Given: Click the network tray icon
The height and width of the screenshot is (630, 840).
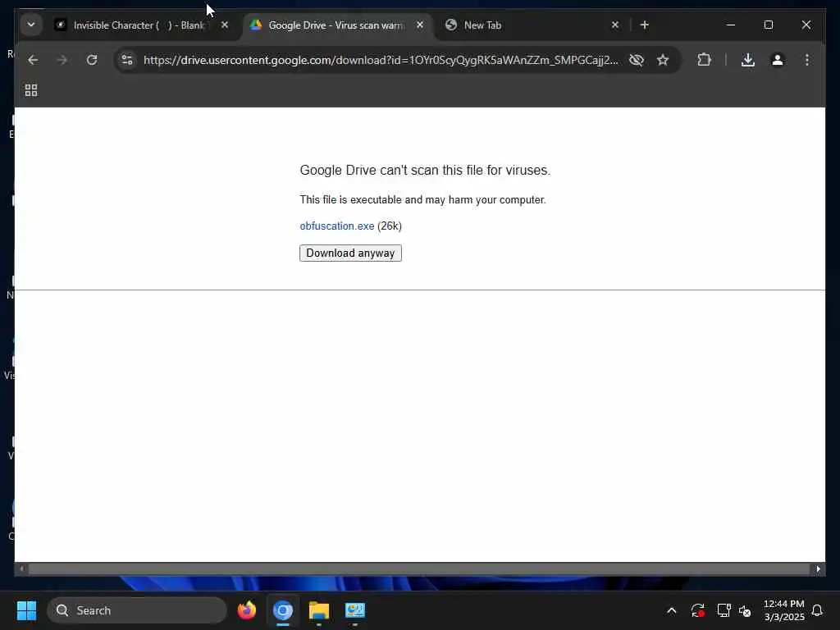Looking at the screenshot, I should point(724,610).
